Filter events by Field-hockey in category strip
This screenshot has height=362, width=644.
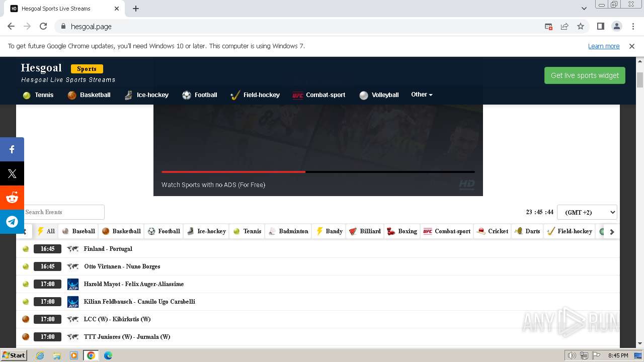pyautogui.click(x=569, y=231)
